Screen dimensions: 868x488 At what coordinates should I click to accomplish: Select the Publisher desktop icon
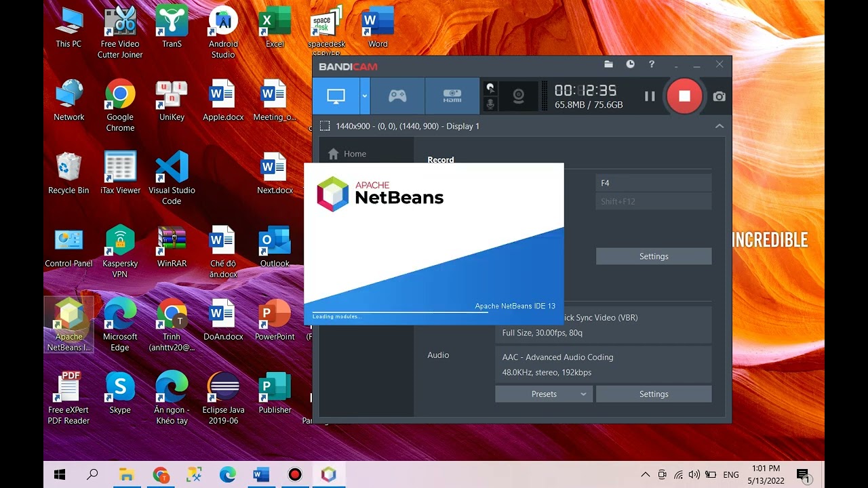coord(275,394)
